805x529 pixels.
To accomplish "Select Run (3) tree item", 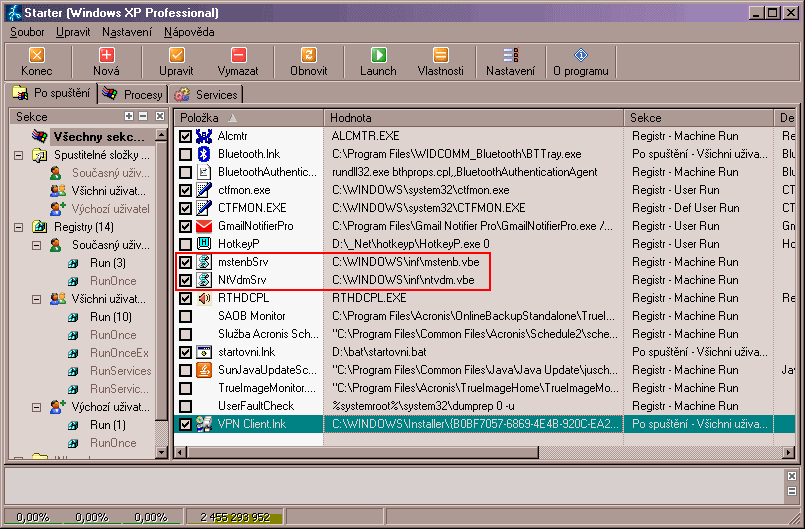I will click(108, 263).
